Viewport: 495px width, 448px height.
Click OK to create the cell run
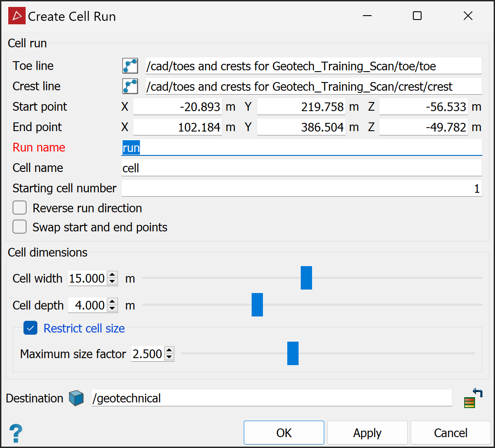(x=284, y=433)
